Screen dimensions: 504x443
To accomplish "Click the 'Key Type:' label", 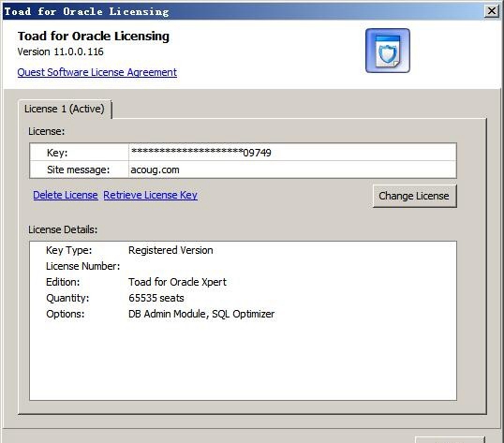I will (x=68, y=250).
